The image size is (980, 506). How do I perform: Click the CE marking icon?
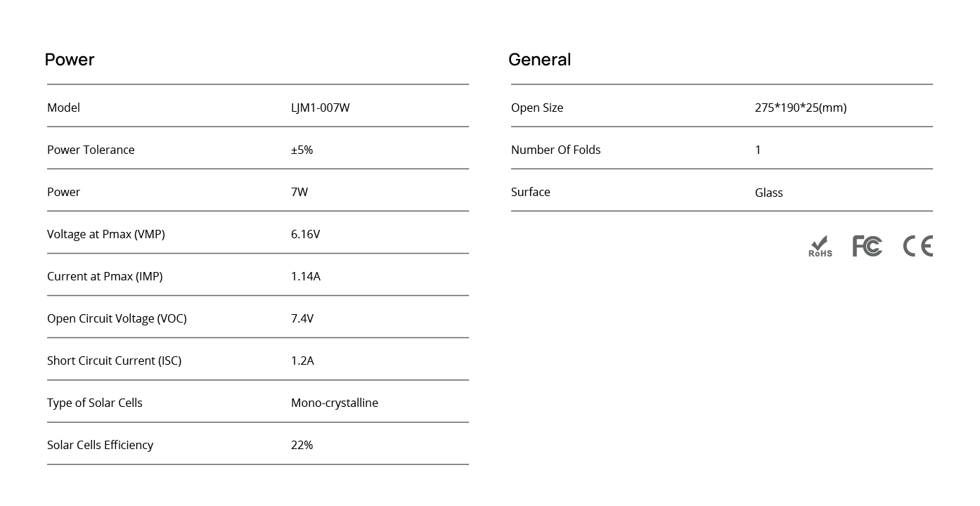tap(918, 246)
